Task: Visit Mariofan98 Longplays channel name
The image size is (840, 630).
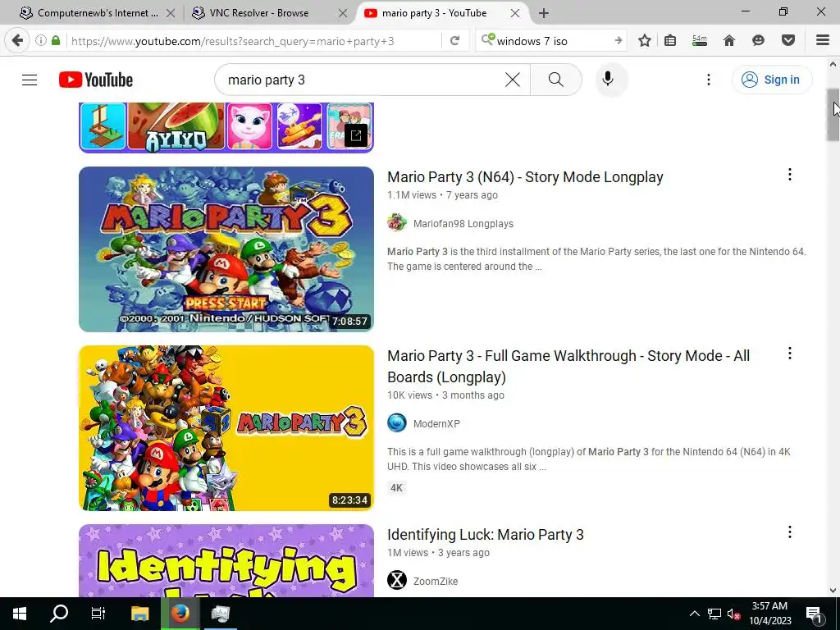Action: (x=463, y=224)
